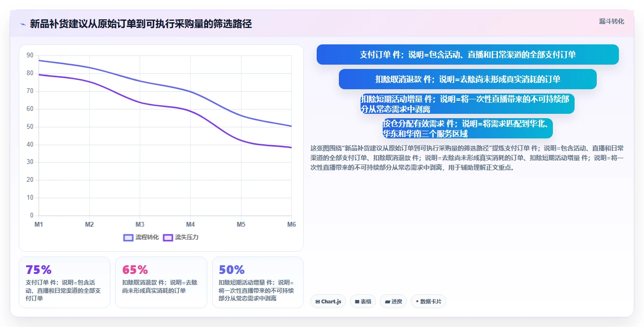The height and width of the screenshot is (327, 644).
Task: Click the 75% value text
Action: coord(39,270)
